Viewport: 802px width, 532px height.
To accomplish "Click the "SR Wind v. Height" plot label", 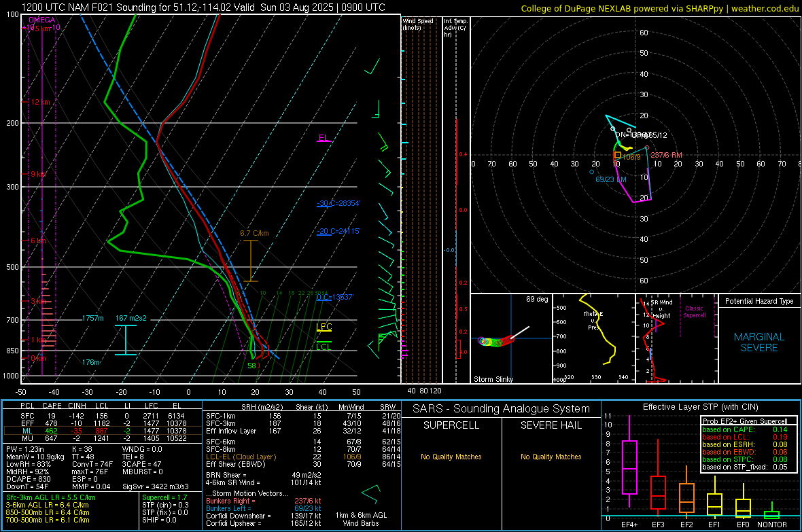I will 662,309.
